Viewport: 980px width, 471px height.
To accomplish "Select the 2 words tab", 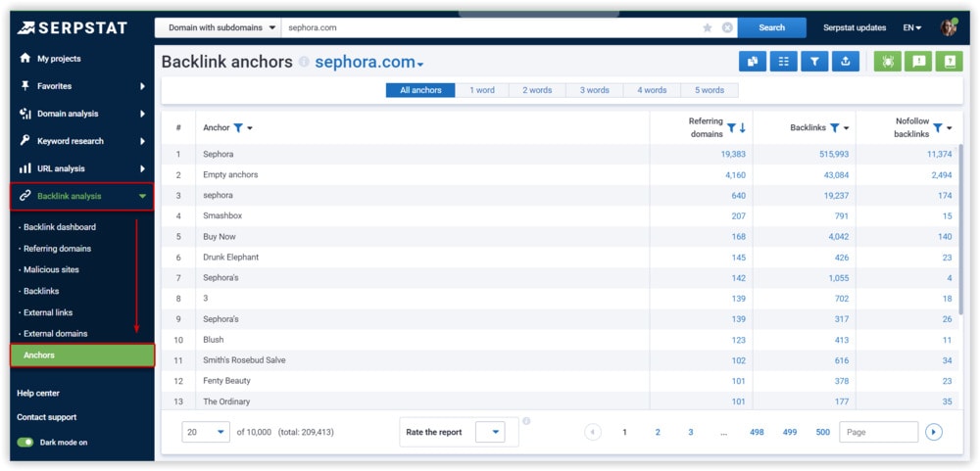I will point(537,90).
